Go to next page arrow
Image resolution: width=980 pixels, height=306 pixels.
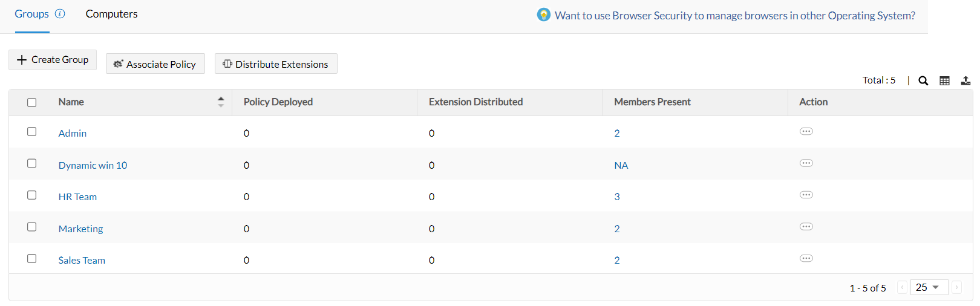tap(956, 287)
